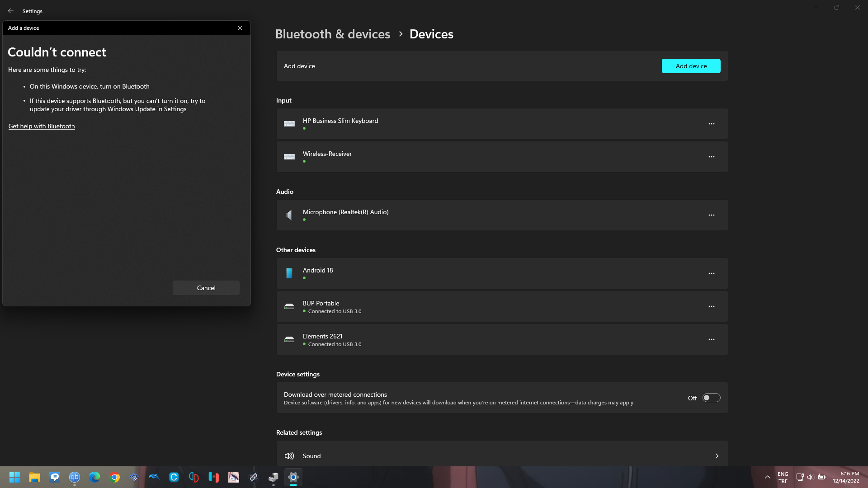Image resolution: width=868 pixels, height=488 pixels.
Task: Open more options for HP Business Slim Keyboard
Action: click(x=711, y=124)
